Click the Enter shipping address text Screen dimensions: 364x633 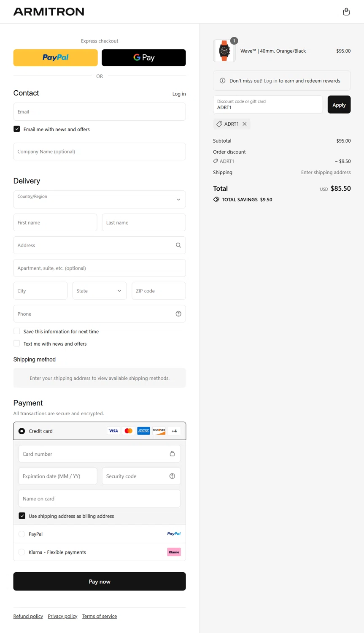[326, 172]
